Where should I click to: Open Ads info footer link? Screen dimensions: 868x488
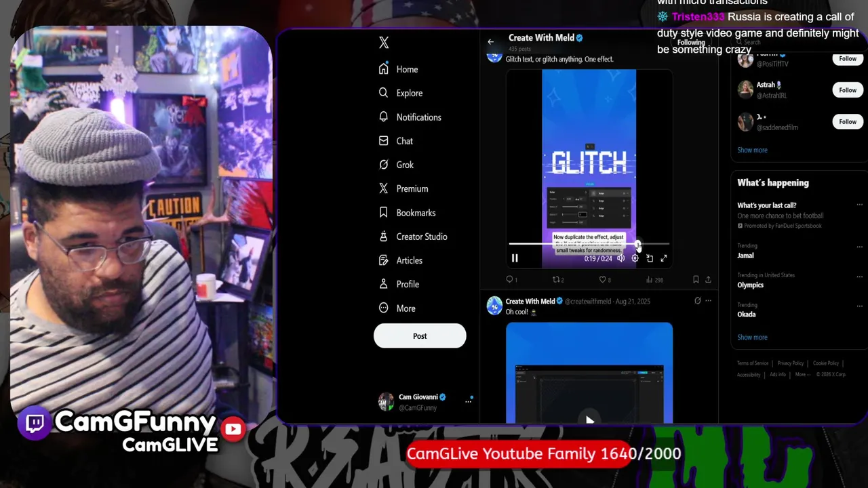pyautogui.click(x=778, y=375)
